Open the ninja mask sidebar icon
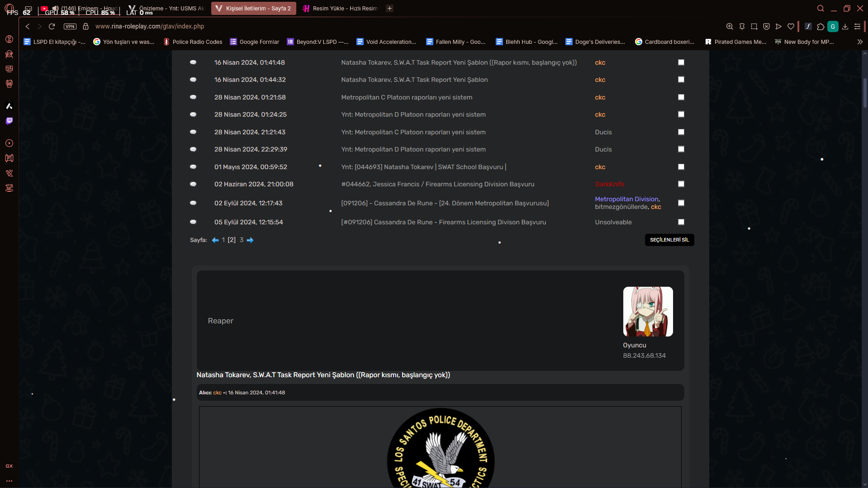Image resolution: width=868 pixels, height=488 pixels. 9,54
